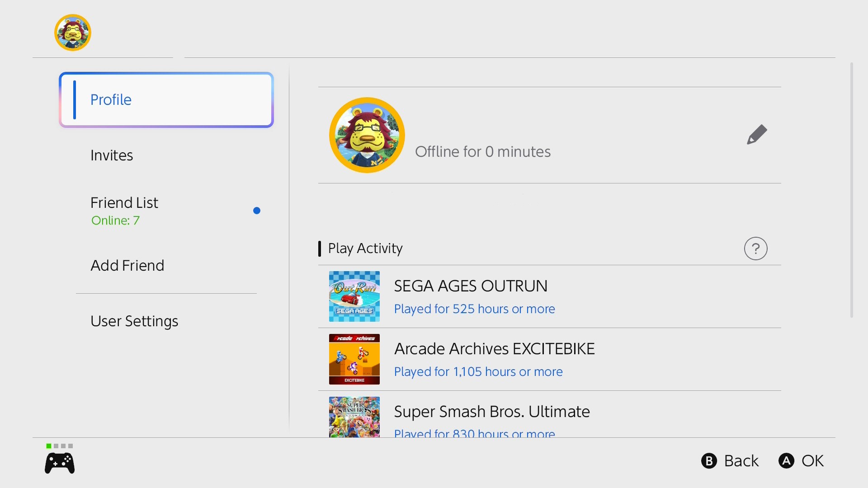Click the pencil edit profile icon
The height and width of the screenshot is (488, 868).
tap(757, 135)
